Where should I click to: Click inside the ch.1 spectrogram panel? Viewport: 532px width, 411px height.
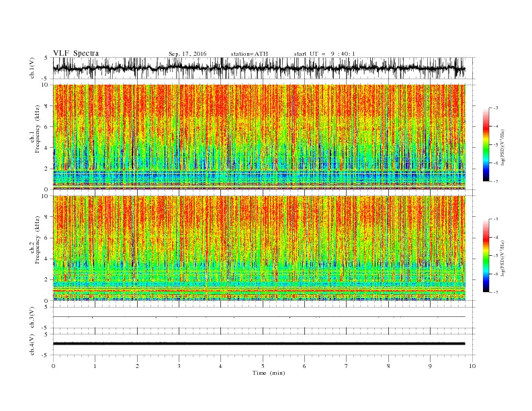(x=259, y=137)
